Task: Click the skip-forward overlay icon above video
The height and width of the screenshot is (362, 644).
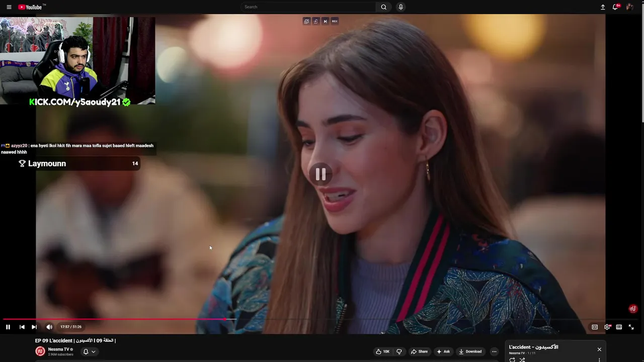Action: tap(325, 21)
